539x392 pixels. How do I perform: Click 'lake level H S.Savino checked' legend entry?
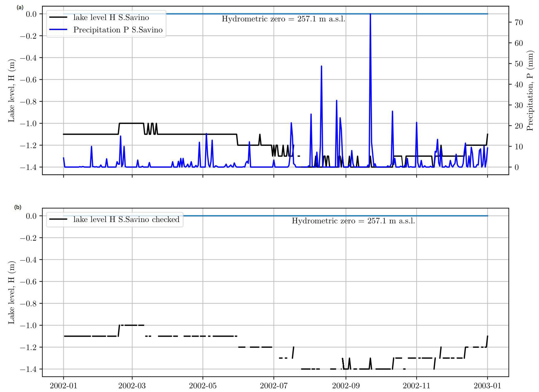click(x=126, y=220)
